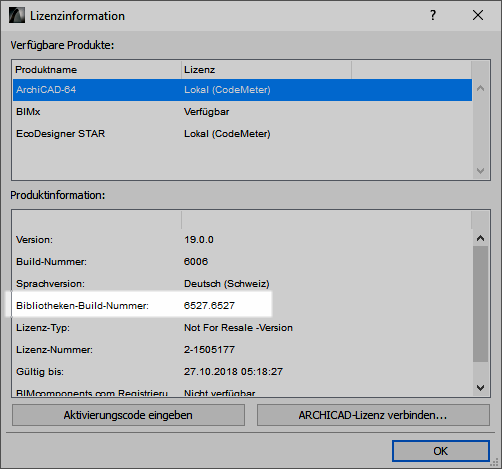The height and width of the screenshot is (469, 502).
Task: Click the Build-Nummer: label
Action: click(51, 262)
